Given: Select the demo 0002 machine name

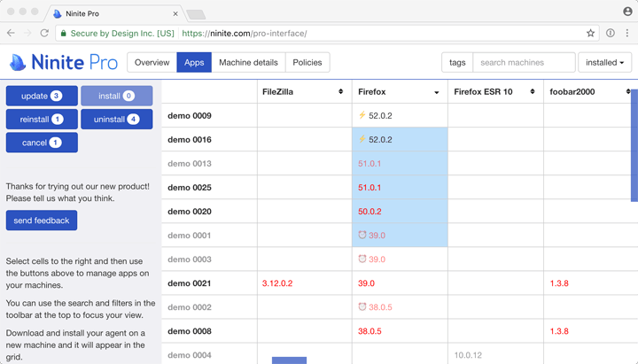Looking at the screenshot, I should pyautogui.click(x=190, y=307).
